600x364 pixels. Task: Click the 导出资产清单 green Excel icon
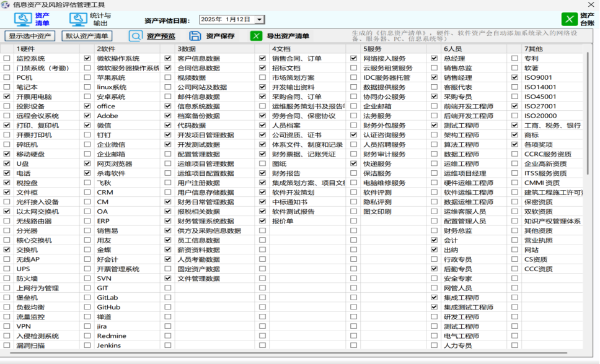256,36
